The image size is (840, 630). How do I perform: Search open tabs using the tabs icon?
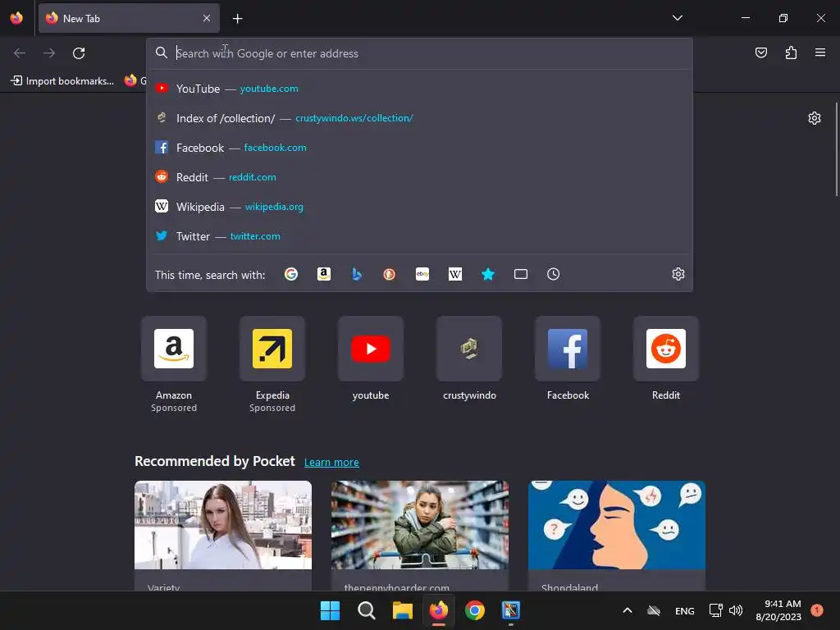[x=521, y=274]
